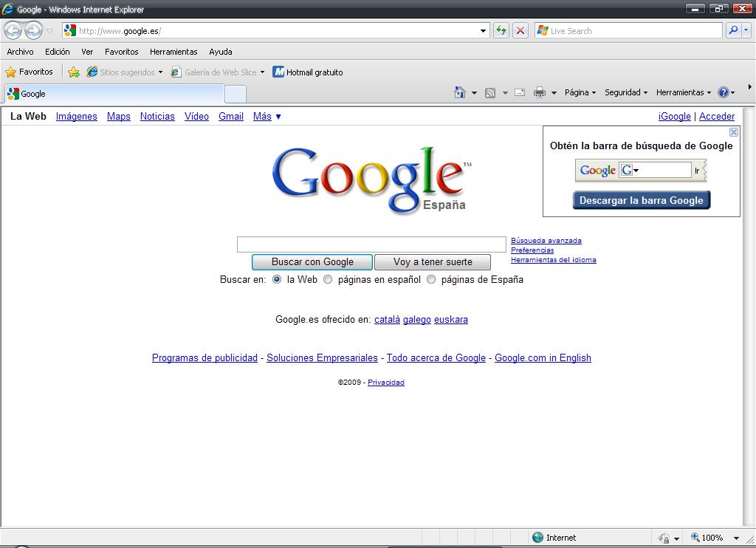The image size is (756, 548).
Task: Click the blue Help question mark icon
Action: pos(724,92)
